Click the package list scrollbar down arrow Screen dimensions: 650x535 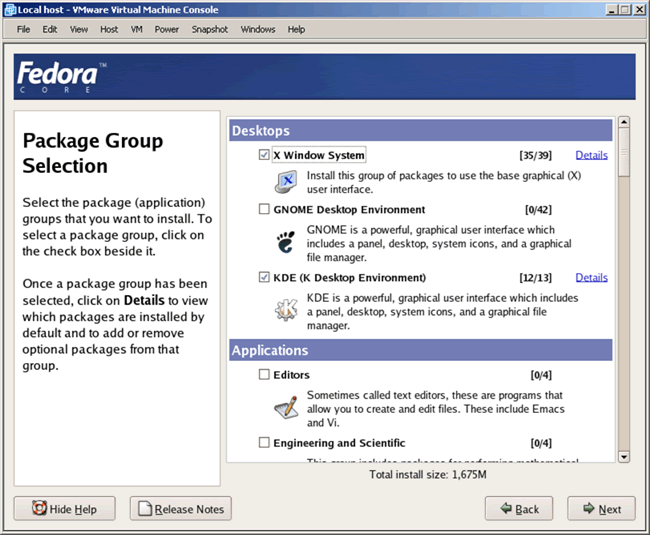pyautogui.click(x=624, y=456)
